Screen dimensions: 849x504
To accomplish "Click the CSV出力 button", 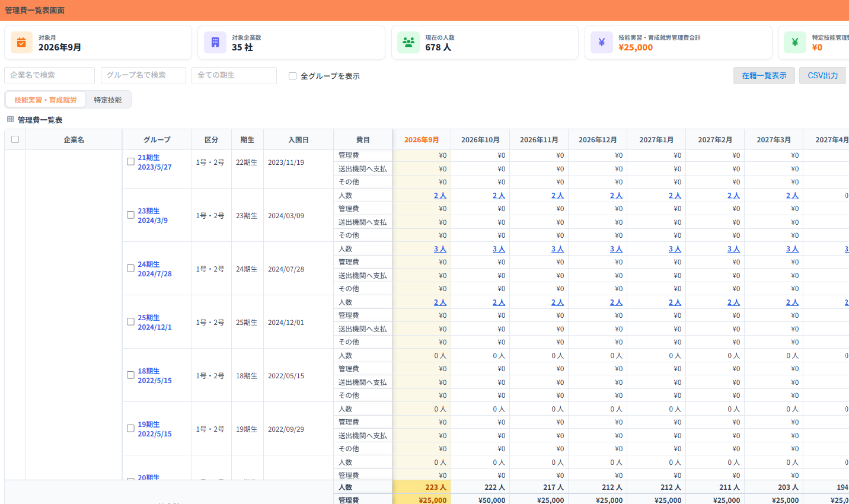I will pos(822,75).
